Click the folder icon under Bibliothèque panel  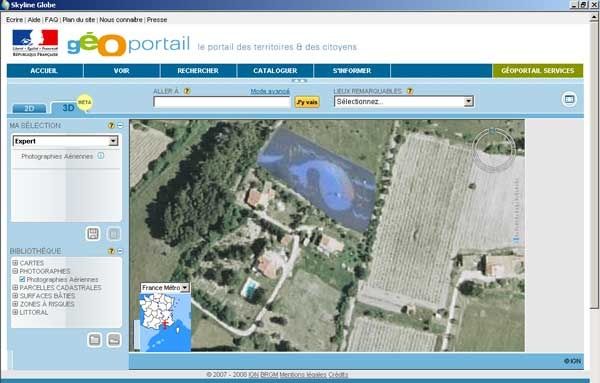pyautogui.click(x=95, y=340)
